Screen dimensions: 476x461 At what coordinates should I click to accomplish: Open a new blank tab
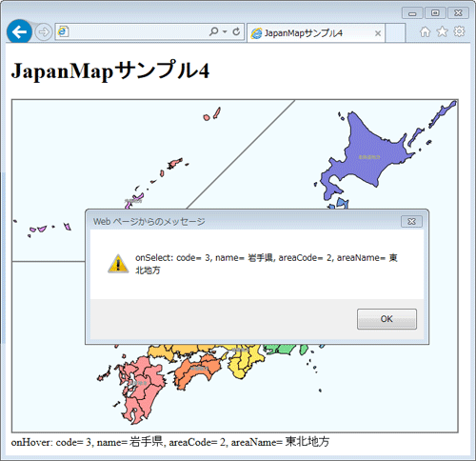click(395, 33)
